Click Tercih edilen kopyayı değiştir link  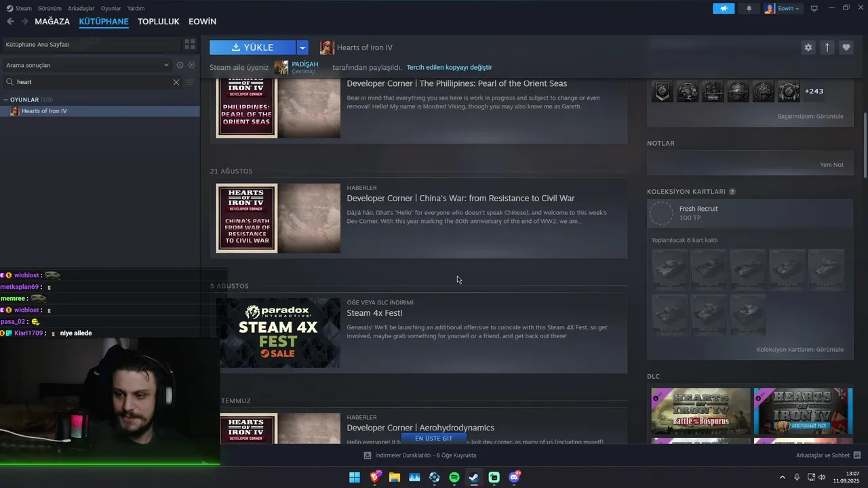449,68
